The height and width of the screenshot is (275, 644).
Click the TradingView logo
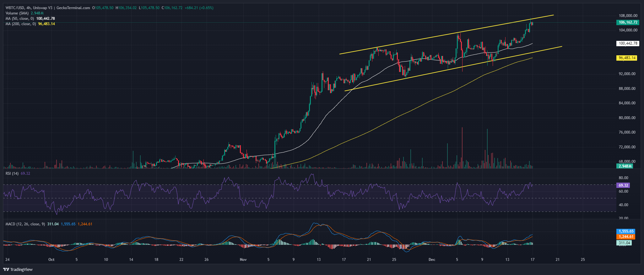tap(18, 269)
